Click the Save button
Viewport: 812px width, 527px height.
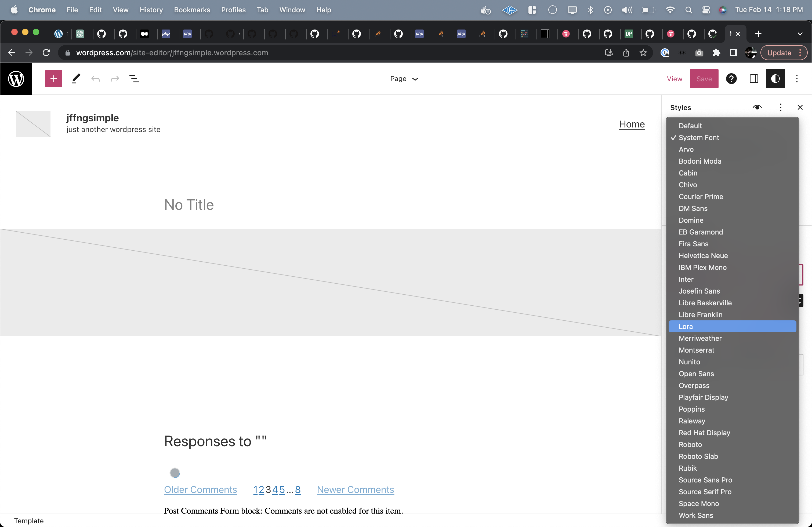tap(704, 78)
